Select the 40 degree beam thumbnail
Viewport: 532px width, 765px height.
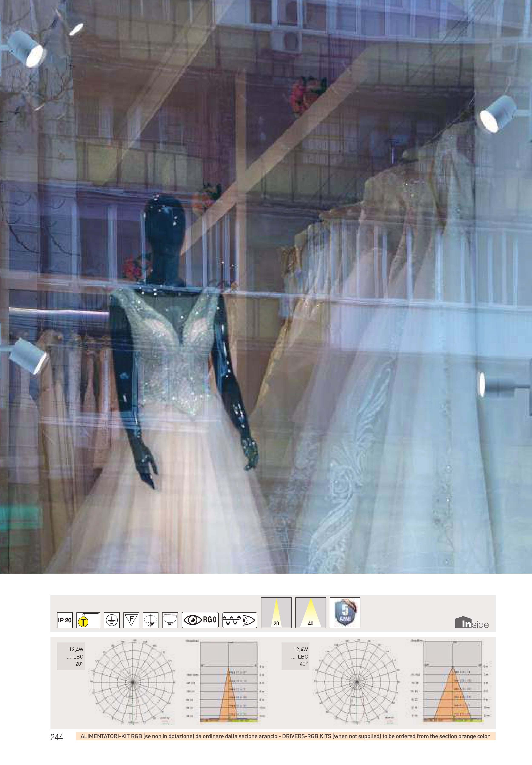[x=310, y=613]
